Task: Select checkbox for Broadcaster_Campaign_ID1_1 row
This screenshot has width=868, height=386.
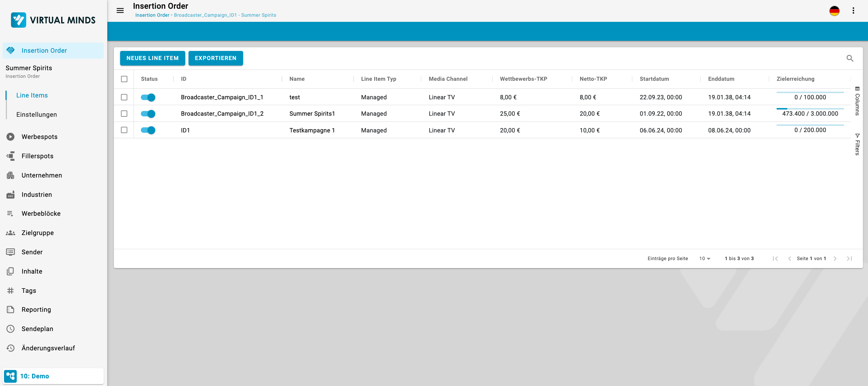Action: [x=124, y=97]
